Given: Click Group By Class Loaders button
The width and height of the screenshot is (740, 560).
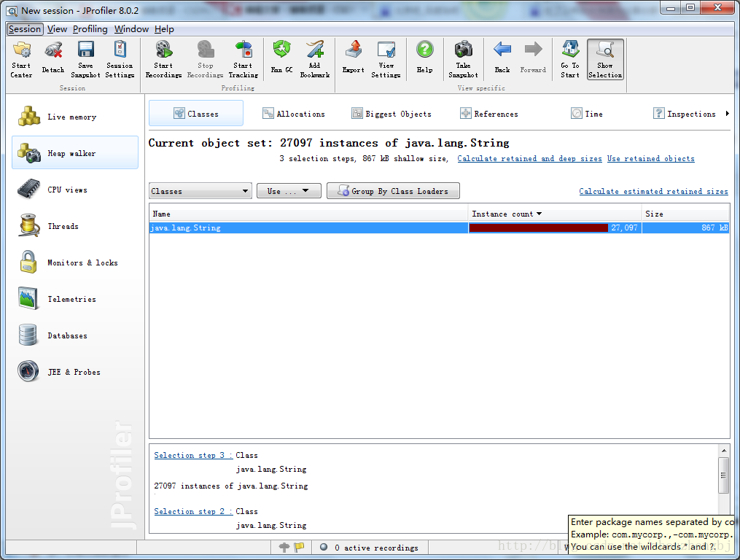Looking at the screenshot, I should click(393, 191).
